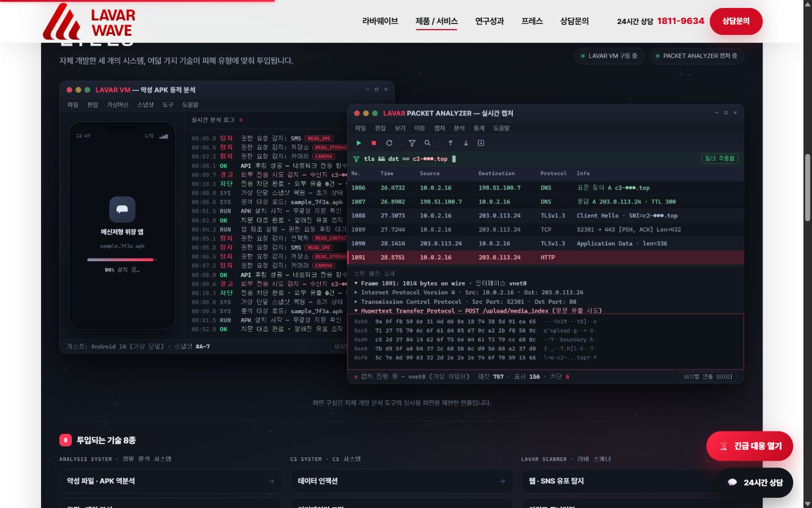Click the filter funnel icon in the analyzer toolbar

[x=412, y=143]
